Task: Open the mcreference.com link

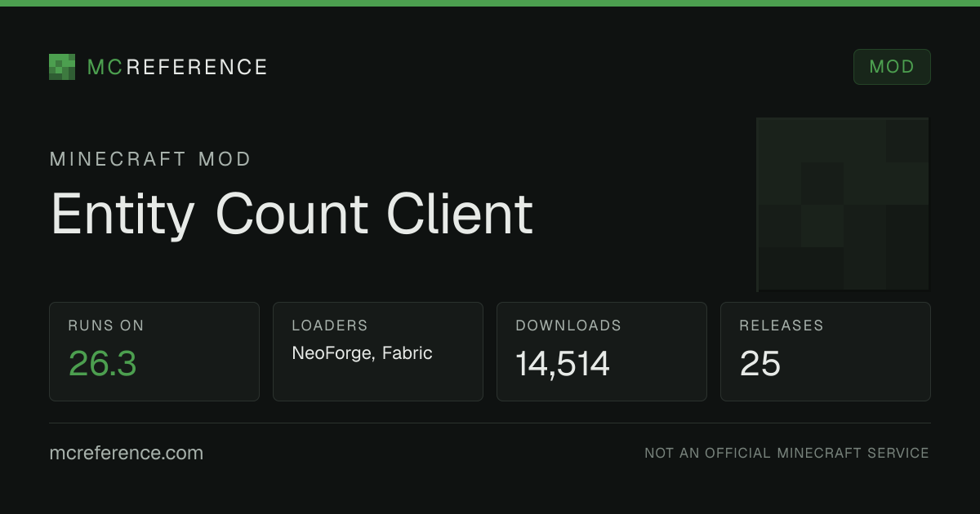Action: [127, 453]
